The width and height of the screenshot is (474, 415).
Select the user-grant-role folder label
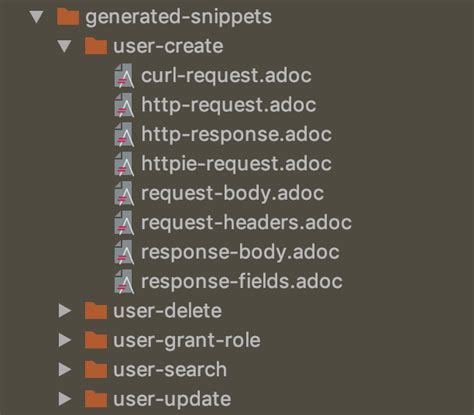pyautogui.click(x=187, y=341)
